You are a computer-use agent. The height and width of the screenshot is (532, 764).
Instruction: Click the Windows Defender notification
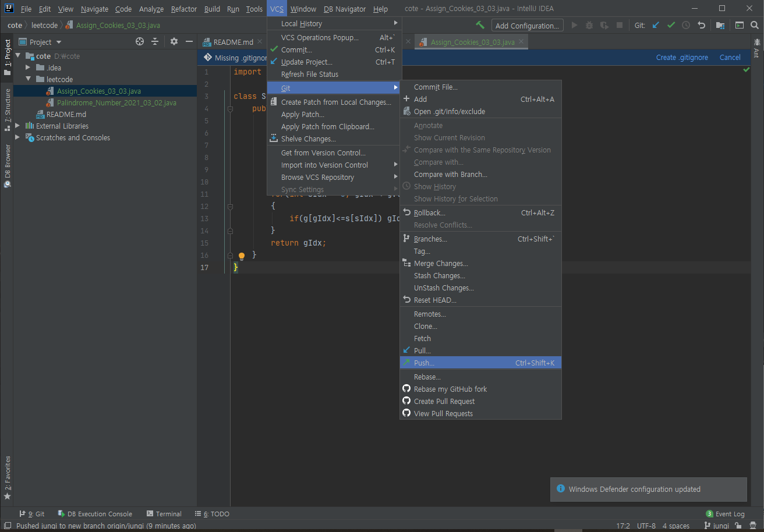pos(649,489)
